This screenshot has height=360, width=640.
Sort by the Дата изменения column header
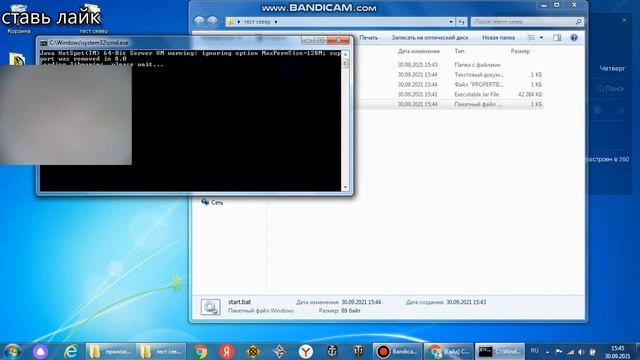pyautogui.click(x=418, y=51)
